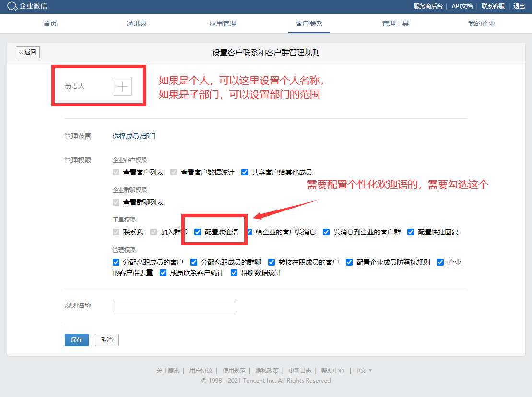
Task: Expand the 中文 language dropdown
Action: coord(363,371)
